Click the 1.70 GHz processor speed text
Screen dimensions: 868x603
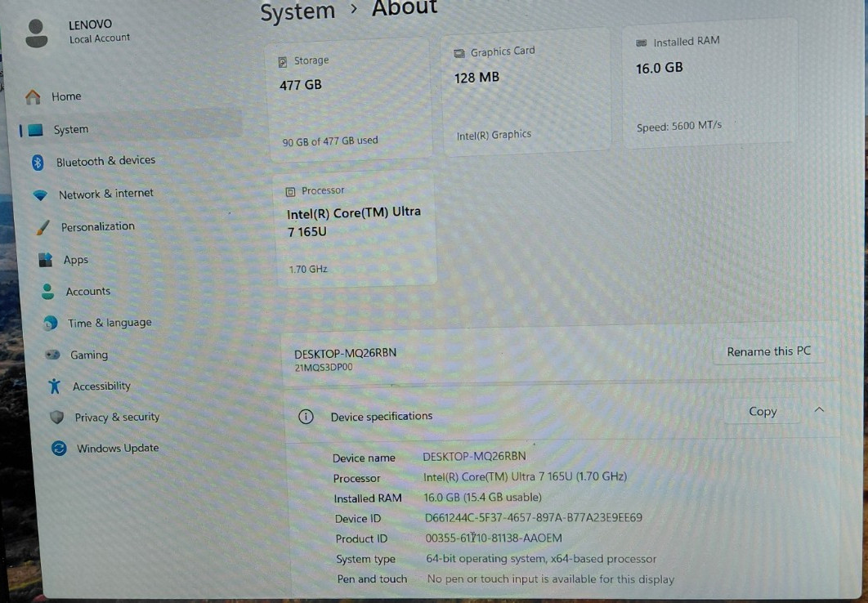coord(308,270)
